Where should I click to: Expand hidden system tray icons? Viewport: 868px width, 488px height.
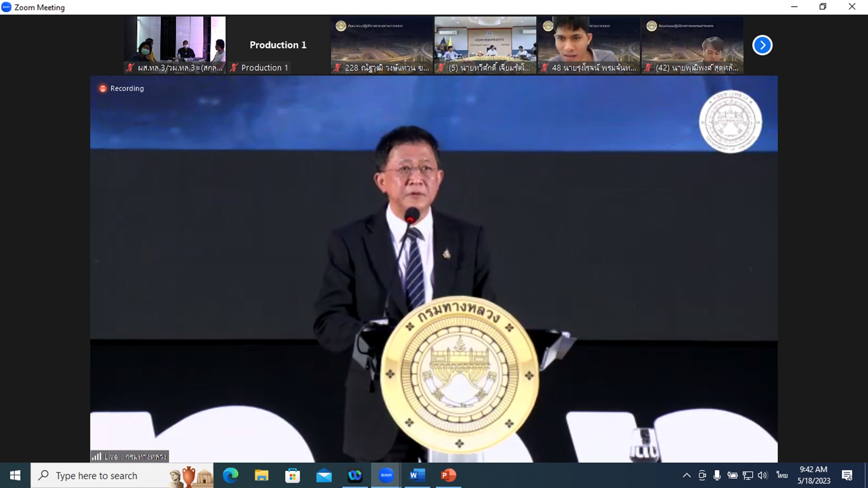click(687, 475)
